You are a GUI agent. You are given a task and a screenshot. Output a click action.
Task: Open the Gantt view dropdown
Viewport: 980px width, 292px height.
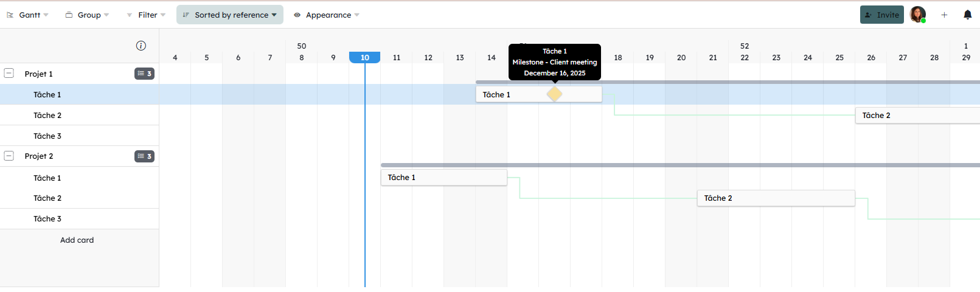point(28,15)
